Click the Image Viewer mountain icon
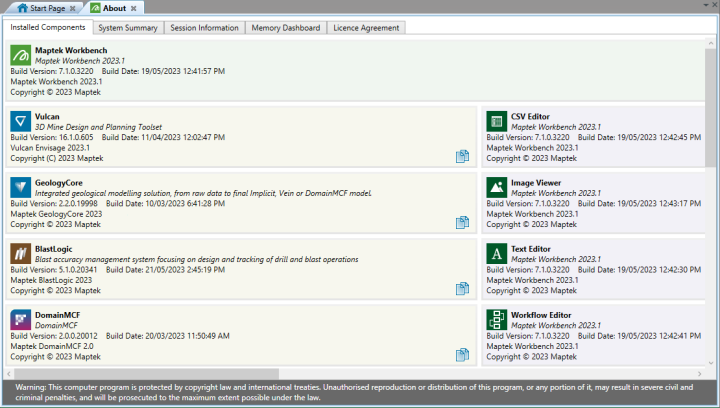 coord(497,188)
